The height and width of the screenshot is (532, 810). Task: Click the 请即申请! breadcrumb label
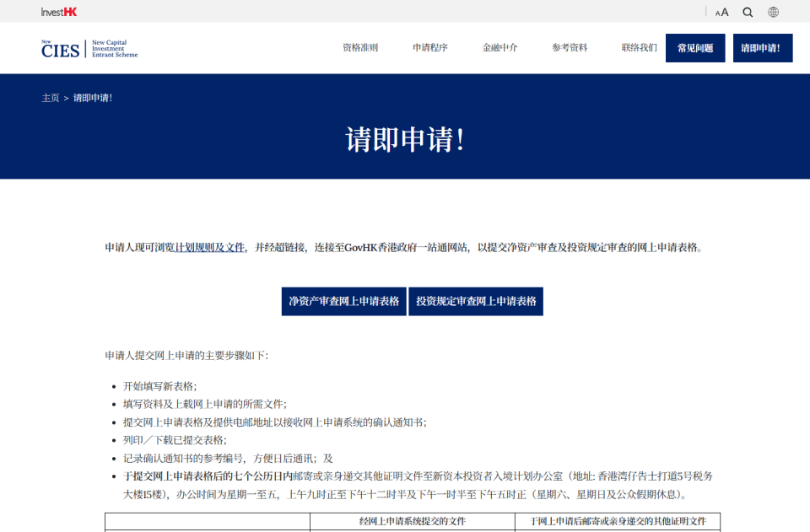click(91, 98)
